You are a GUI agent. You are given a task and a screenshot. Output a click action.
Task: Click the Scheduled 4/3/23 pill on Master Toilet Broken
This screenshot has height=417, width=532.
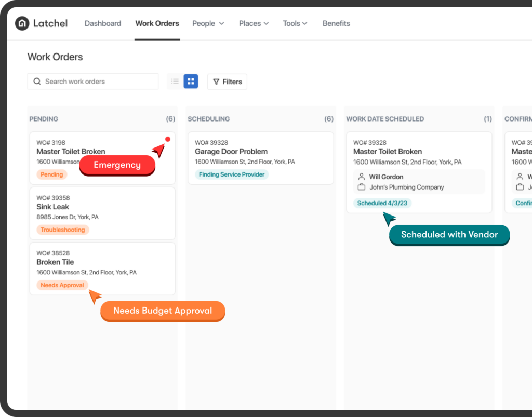tap(382, 203)
